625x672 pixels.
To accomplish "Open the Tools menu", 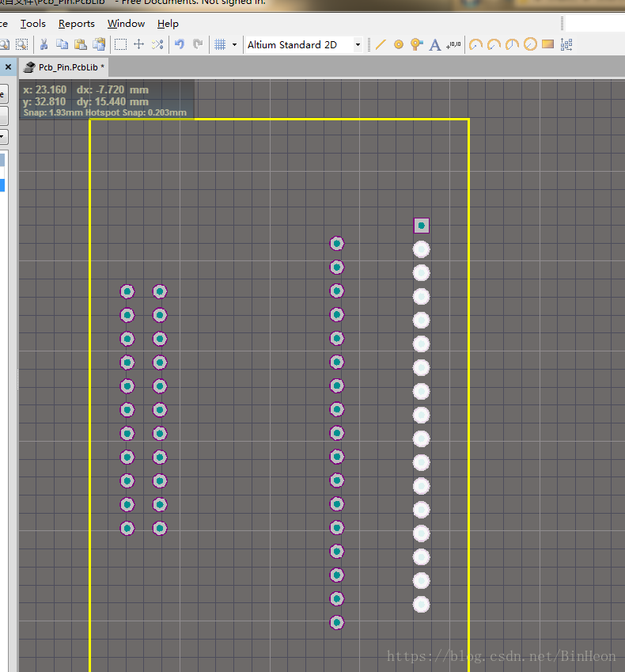I will (33, 24).
